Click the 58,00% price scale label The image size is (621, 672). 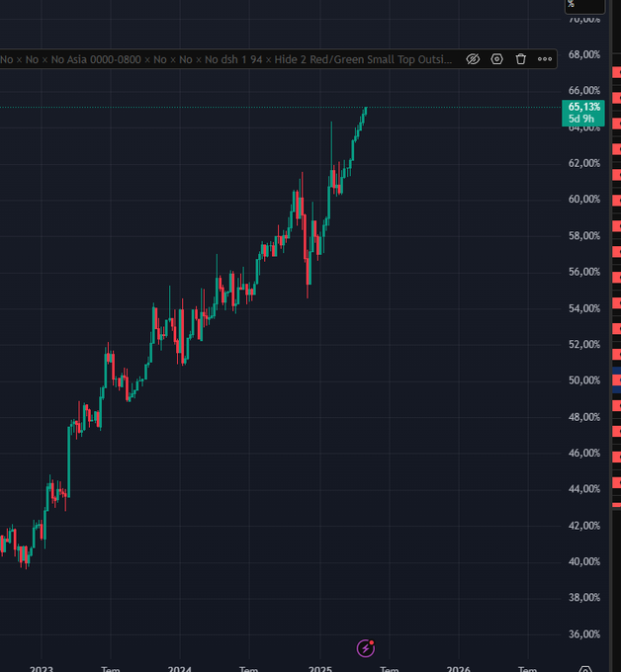pyautogui.click(x=584, y=236)
